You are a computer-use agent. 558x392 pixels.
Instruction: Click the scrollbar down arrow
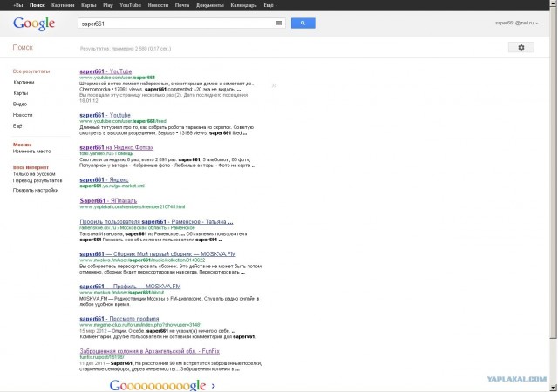point(554,389)
